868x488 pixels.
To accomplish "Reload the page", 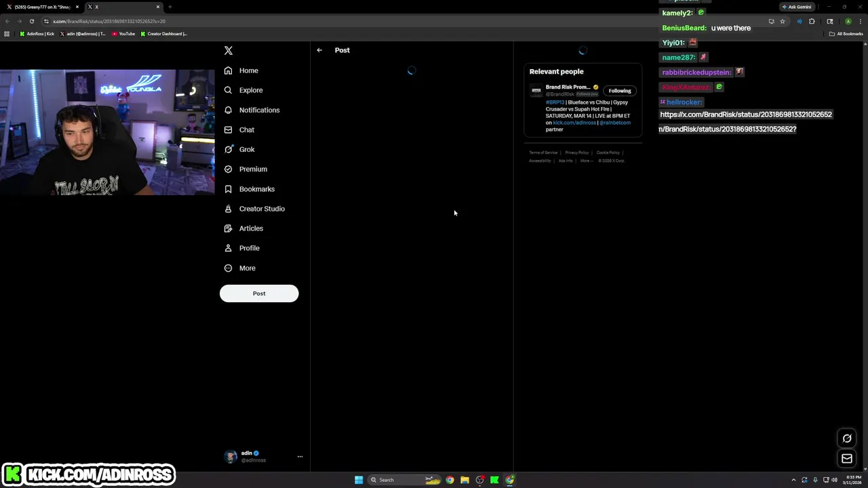I will (x=31, y=21).
